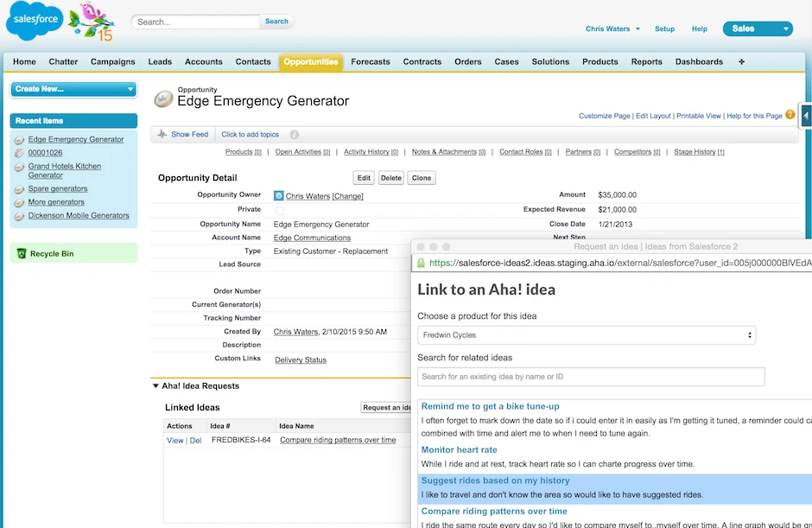812x528 pixels.
Task: Switch to the Accounts tab
Action: point(204,61)
